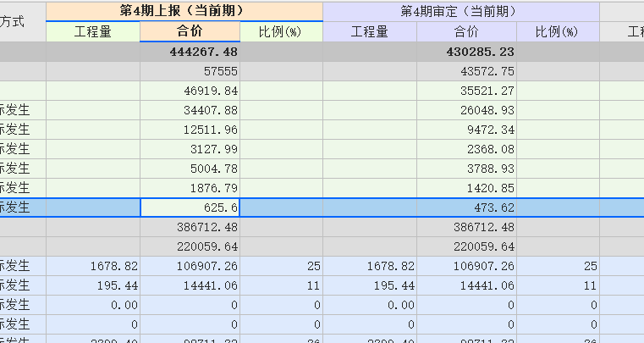Click the 34407.88 cell
Viewport: 644px width, 343px height.
190,110
